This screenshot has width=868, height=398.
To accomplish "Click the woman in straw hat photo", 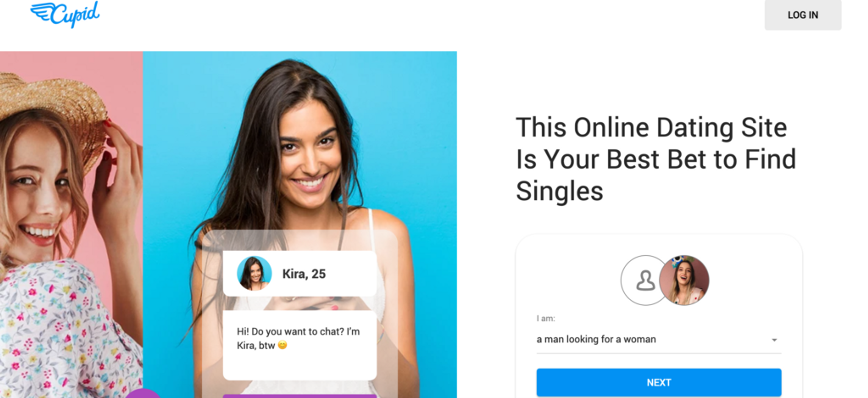I will 71,224.
